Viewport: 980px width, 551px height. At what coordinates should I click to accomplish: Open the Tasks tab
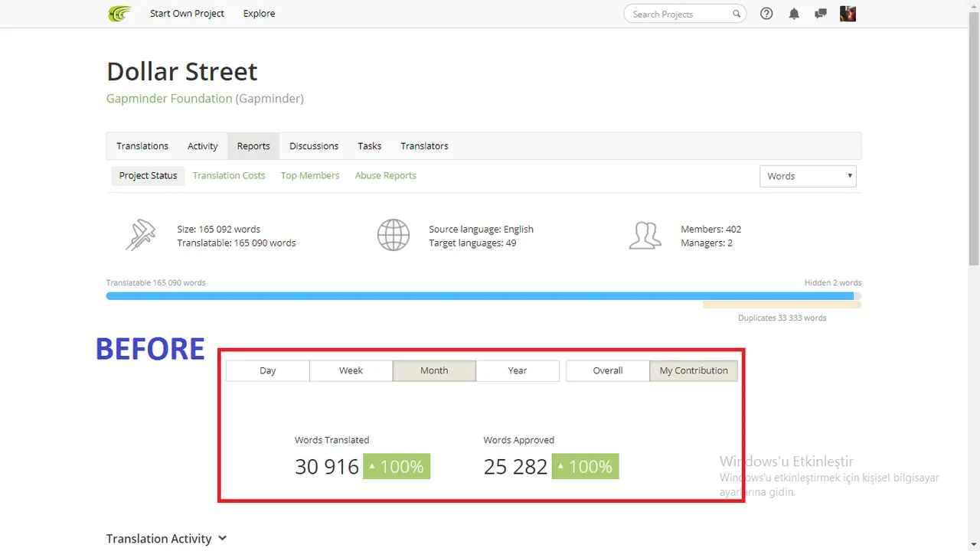[x=369, y=146]
